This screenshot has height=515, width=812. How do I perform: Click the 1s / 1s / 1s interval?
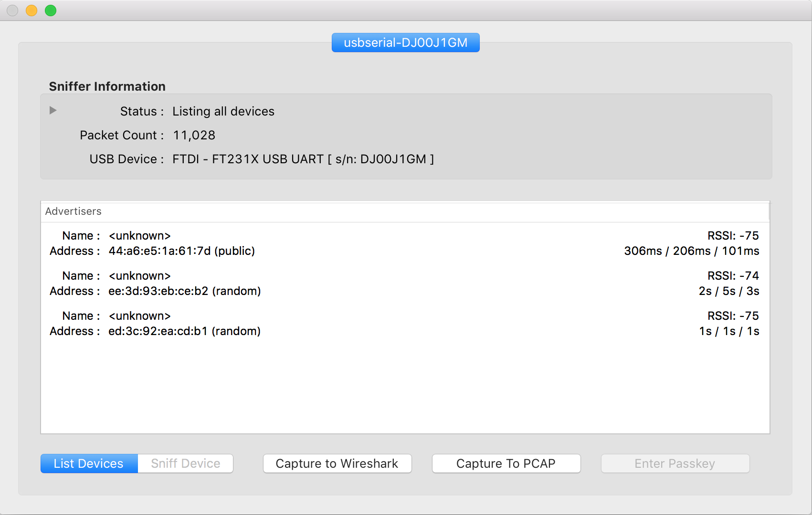pos(729,331)
